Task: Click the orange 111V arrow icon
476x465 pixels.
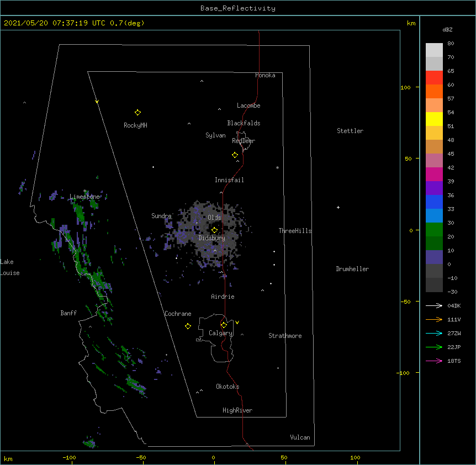Action: tap(434, 319)
